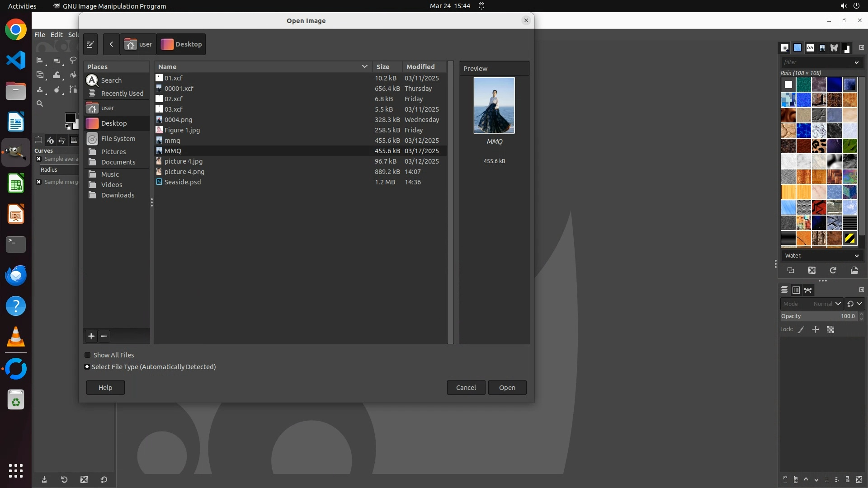
Task: Click the type-a-filename edit icon
Action: click(x=90, y=44)
